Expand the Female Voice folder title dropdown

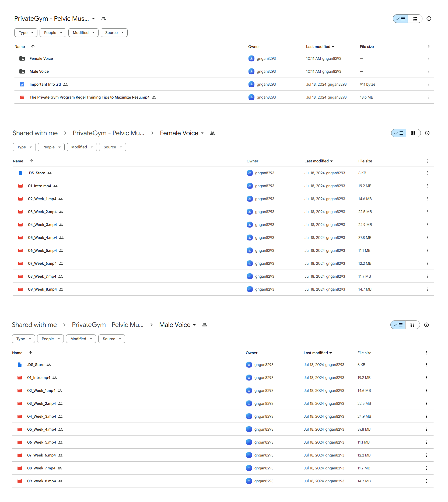click(x=202, y=133)
